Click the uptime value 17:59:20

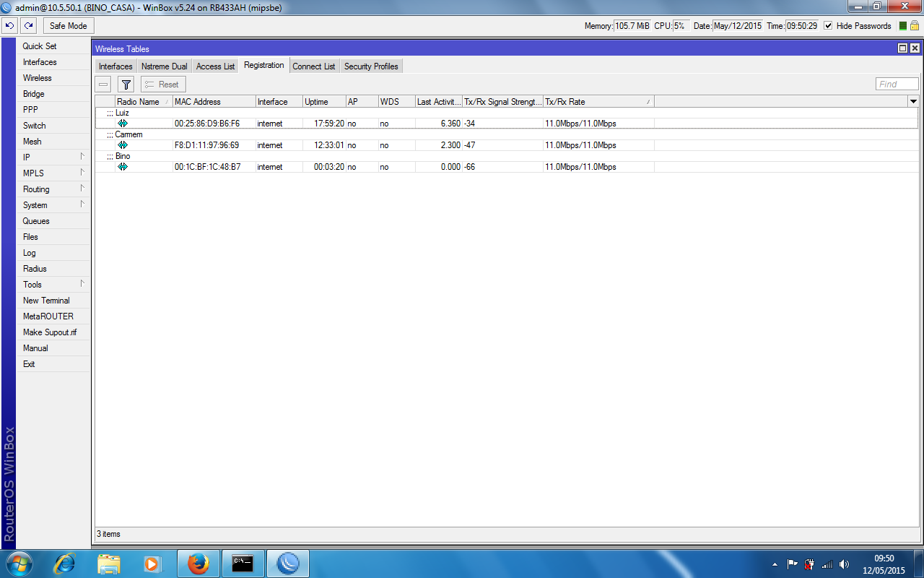click(x=329, y=124)
